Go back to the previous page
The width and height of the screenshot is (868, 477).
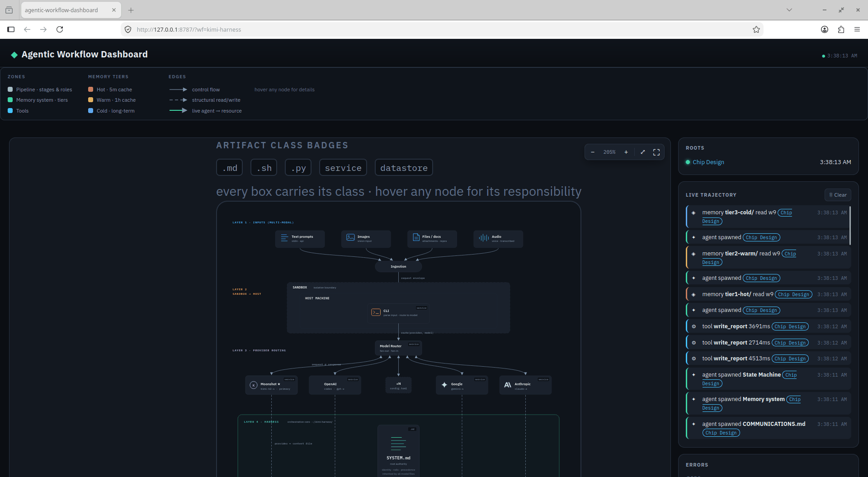(x=27, y=29)
